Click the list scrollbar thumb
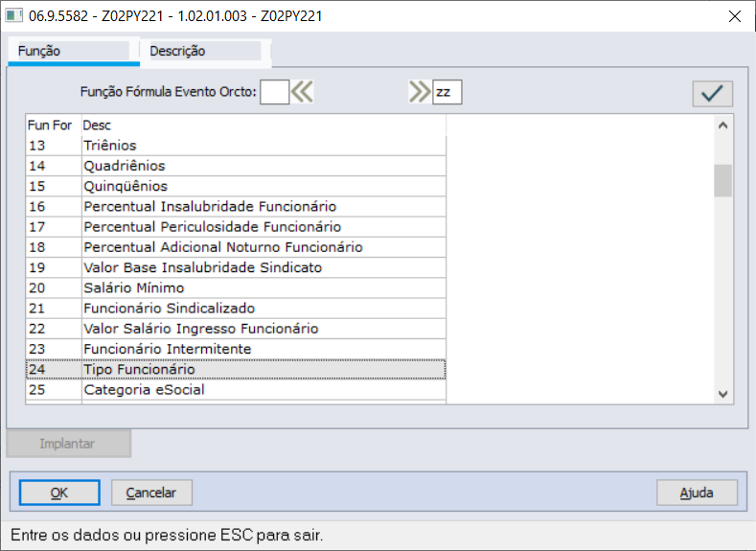Viewport: 756px width, 551px height. (722, 181)
